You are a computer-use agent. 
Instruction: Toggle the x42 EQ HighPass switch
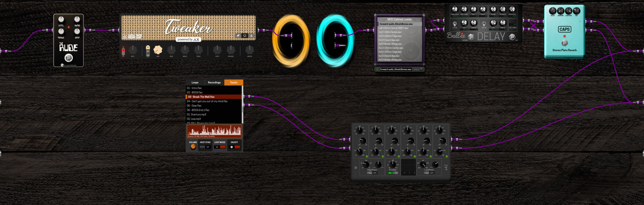(x=372, y=173)
